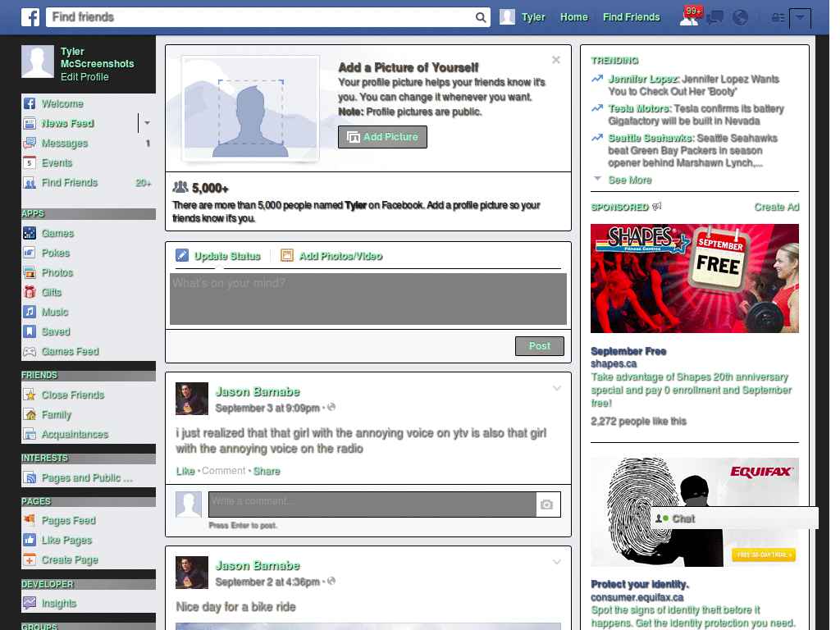Click Comment on the ytv post
Screen dimensions: 840x630
pos(223,471)
